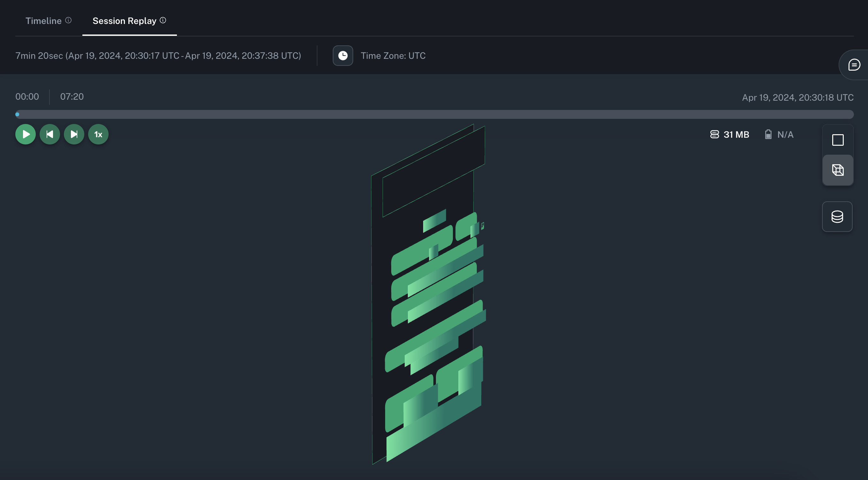Switch to flat 2D view square icon
This screenshot has width=868, height=480.
click(x=838, y=140)
